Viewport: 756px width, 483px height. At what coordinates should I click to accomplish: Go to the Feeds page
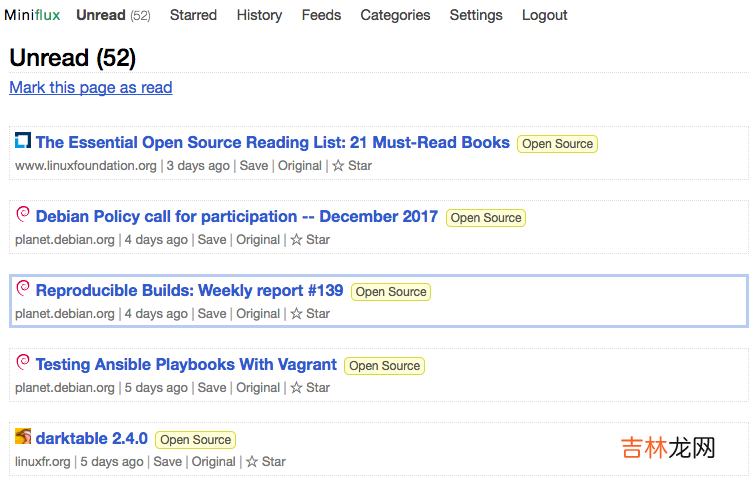tap(321, 15)
